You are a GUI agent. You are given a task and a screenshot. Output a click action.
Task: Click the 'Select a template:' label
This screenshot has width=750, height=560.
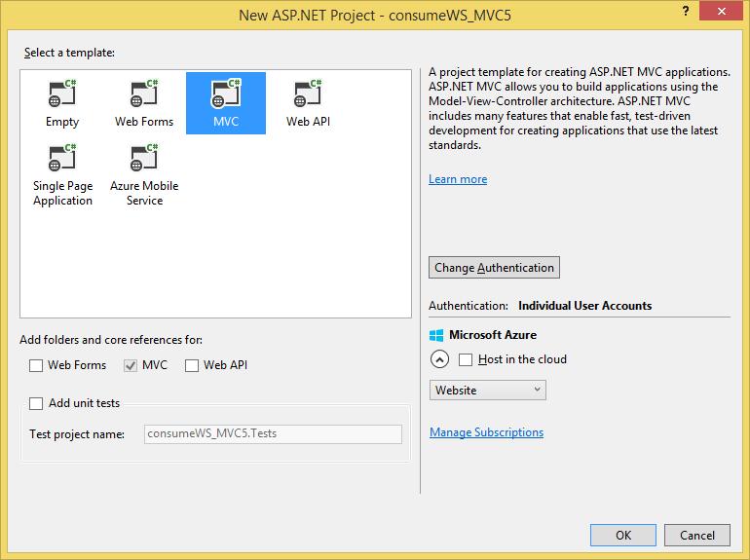[x=69, y=53]
